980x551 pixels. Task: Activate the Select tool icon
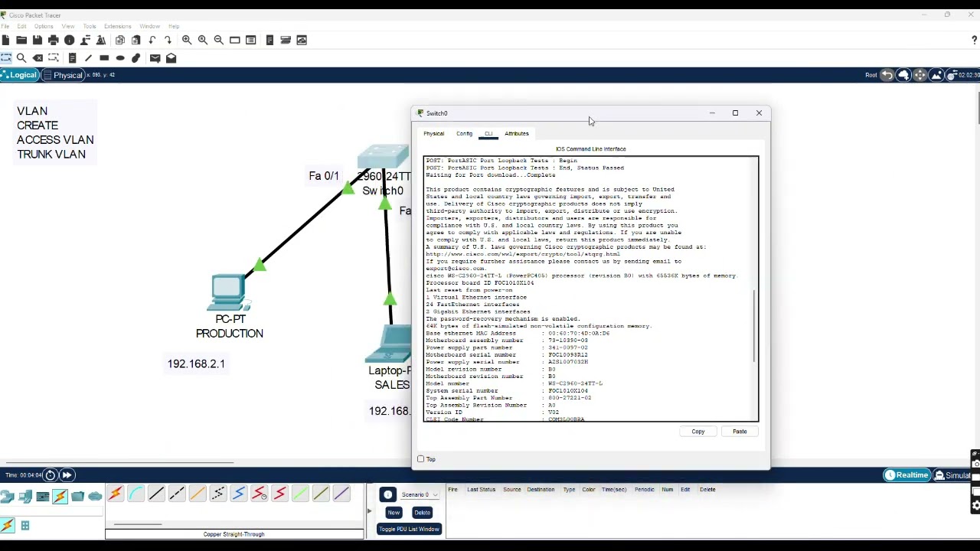[x=6, y=57]
